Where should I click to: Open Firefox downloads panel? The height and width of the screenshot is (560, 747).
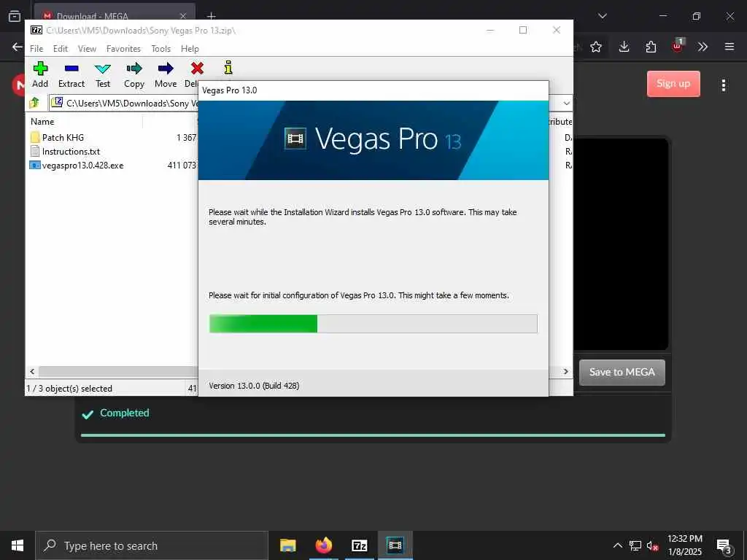tap(624, 47)
